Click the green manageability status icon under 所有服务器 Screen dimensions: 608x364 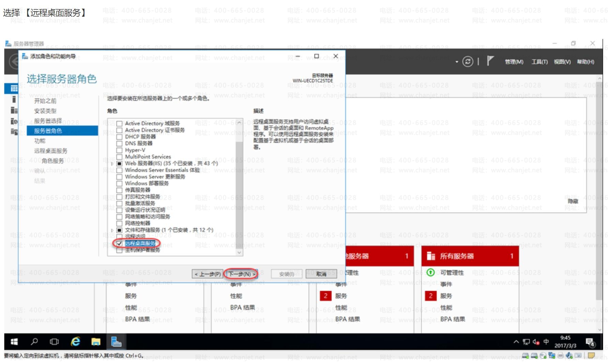431,272
